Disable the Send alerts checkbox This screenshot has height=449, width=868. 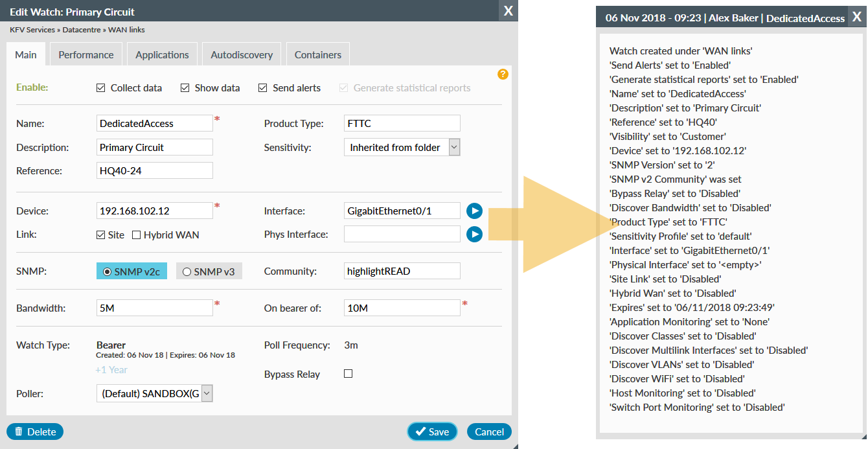[x=262, y=87]
